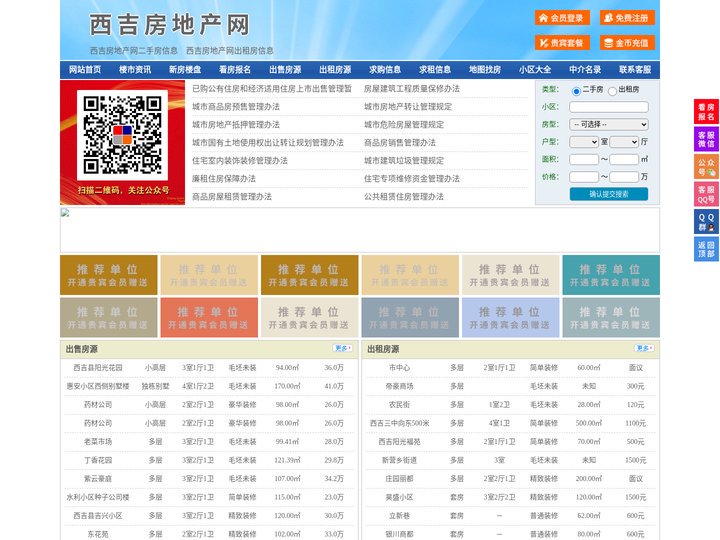Screen dimensions: 720x540
Task: Open 楼市资讯 in the nav bar
Action: [135, 70]
